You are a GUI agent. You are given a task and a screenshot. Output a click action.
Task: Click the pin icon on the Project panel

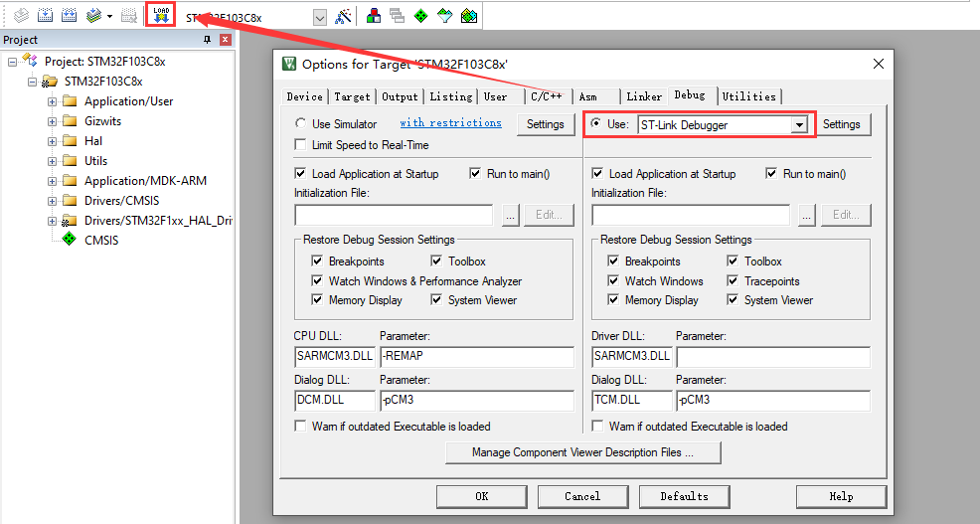coord(207,40)
